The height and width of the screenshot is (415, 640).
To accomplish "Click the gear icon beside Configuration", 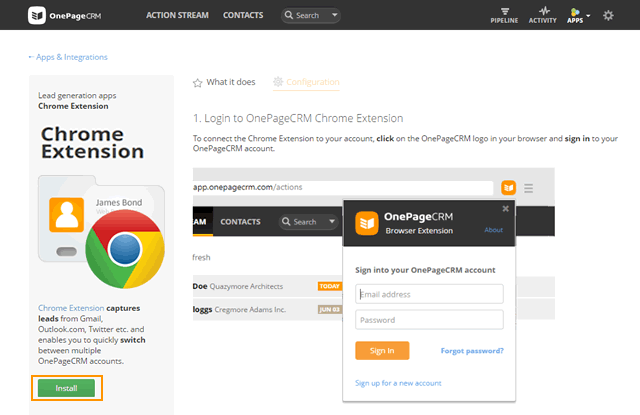I will click(x=278, y=82).
